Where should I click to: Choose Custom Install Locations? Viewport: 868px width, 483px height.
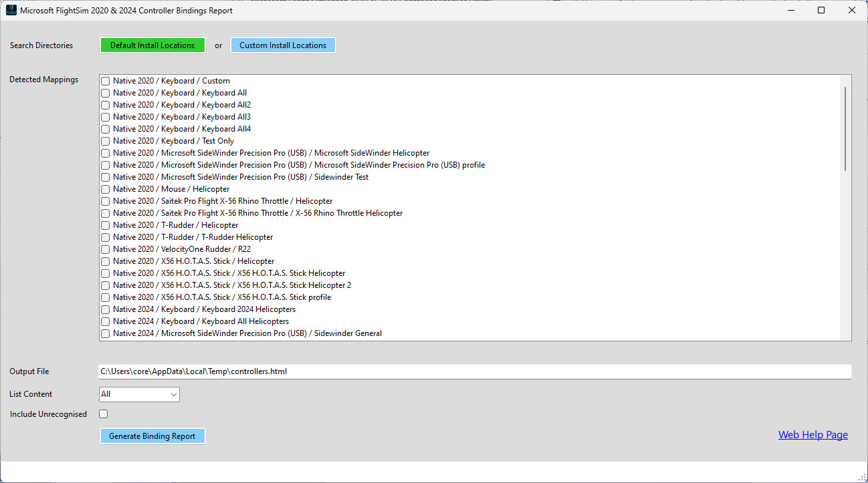coord(283,45)
